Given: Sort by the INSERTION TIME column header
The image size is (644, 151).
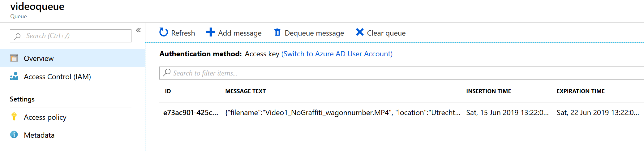Looking at the screenshot, I should 488,91.
